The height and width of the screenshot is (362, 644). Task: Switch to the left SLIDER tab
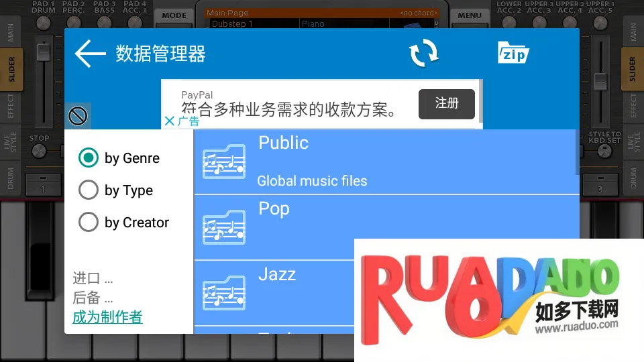pyautogui.click(x=11, y=69)
